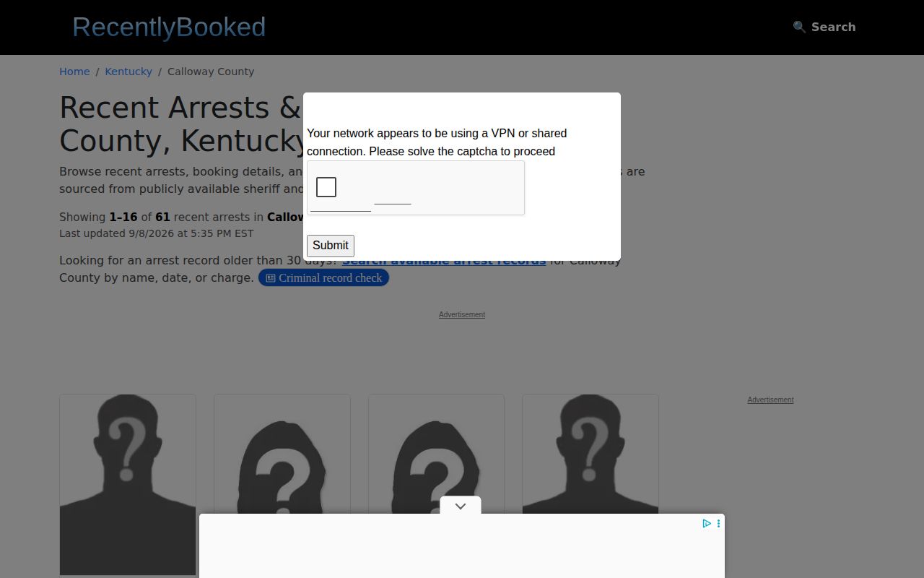Click the Showing 1–16 of 61 count
This screenshot has height=578, width=924.
[x=181, y=217]
